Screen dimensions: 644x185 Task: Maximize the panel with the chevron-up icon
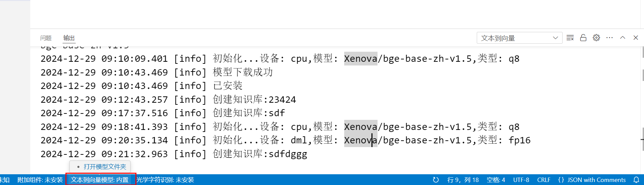(x=622, y=38)
